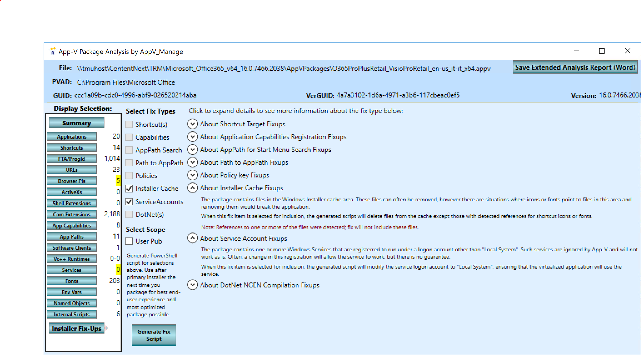Tick the Shortcut(s) fix type checkbox
This screenshot has width=644, height=358.
click(x=129, y=124)
